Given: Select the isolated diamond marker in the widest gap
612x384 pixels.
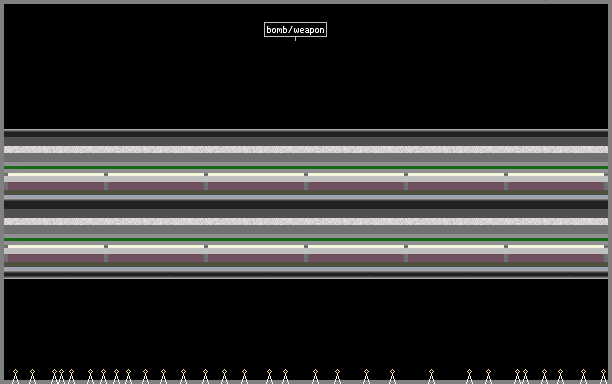Looking at the screenshot, I should tap(431, 372).
